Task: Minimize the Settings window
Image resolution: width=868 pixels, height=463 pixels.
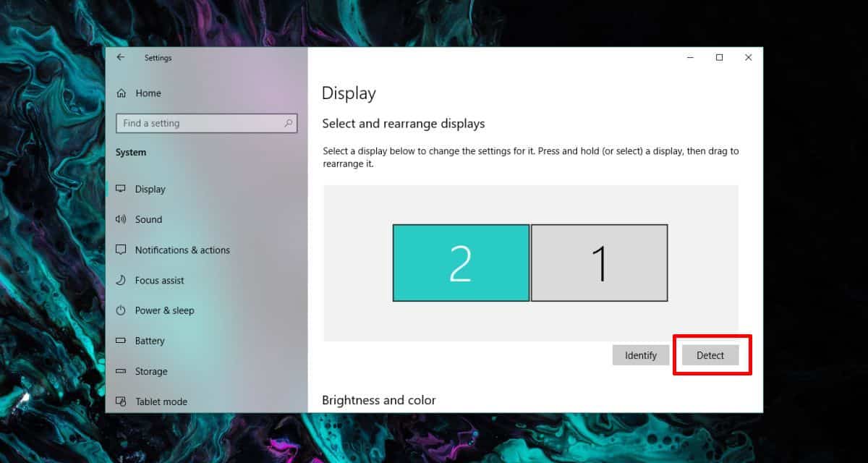Action: coord(689,58)
